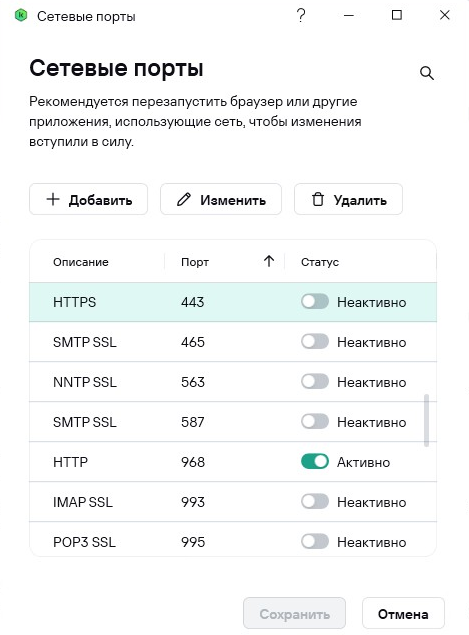Sort by the Порт column header
Screen dimensions: 469x635
(195, 262)
